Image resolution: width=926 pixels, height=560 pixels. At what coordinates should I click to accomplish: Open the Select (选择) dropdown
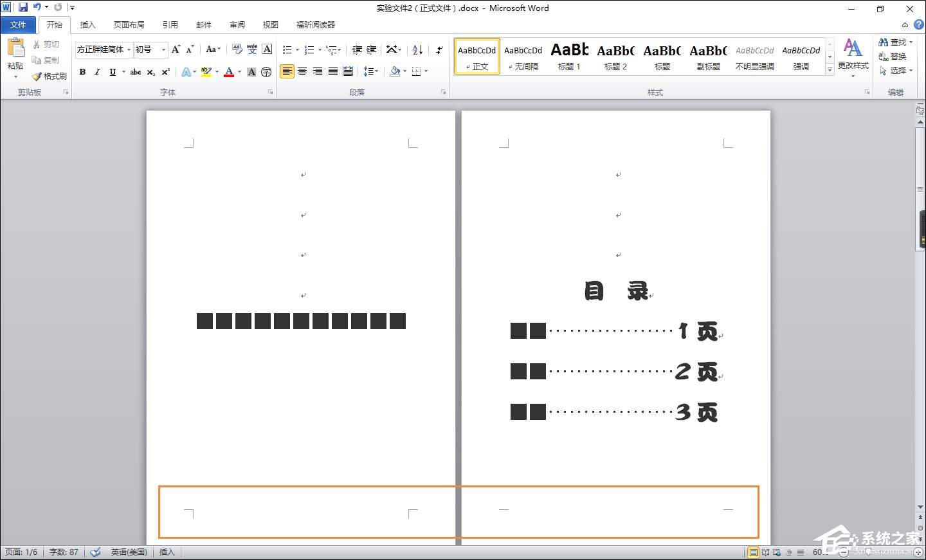(x=896, y=71)
